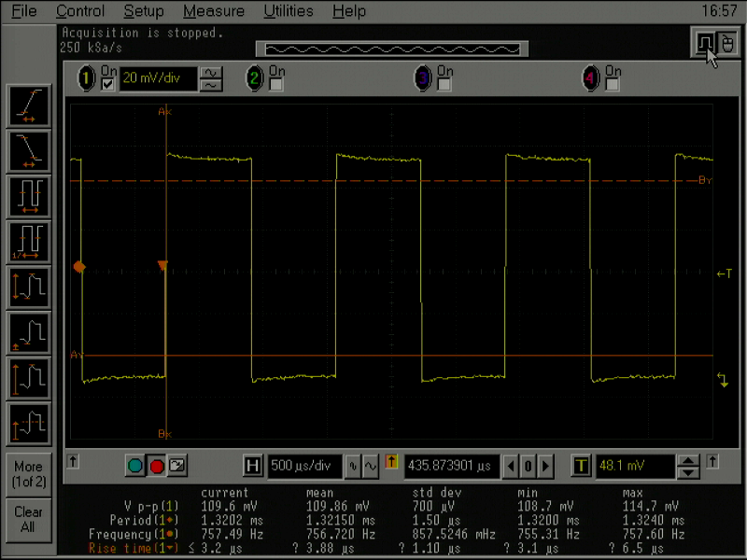Screen dimensions: 747x560
Task: Select the positive pulse width measurement icon
Action: tap(28, 198)
